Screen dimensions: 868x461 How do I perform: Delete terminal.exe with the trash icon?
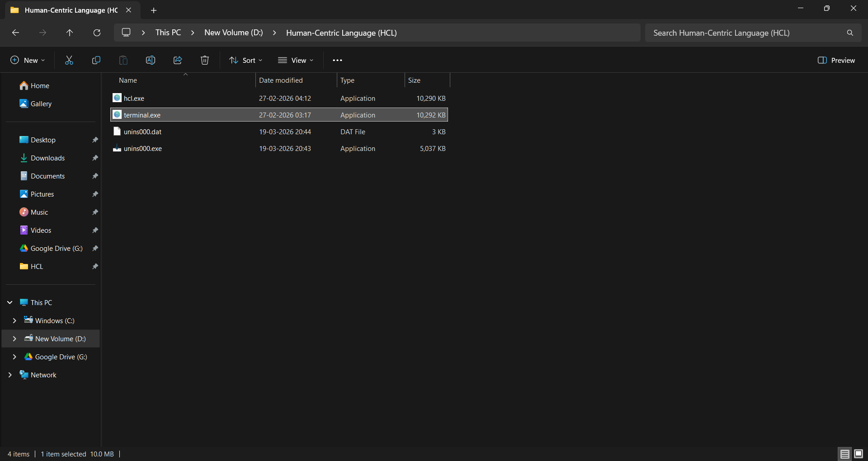(x=204, y=60)
